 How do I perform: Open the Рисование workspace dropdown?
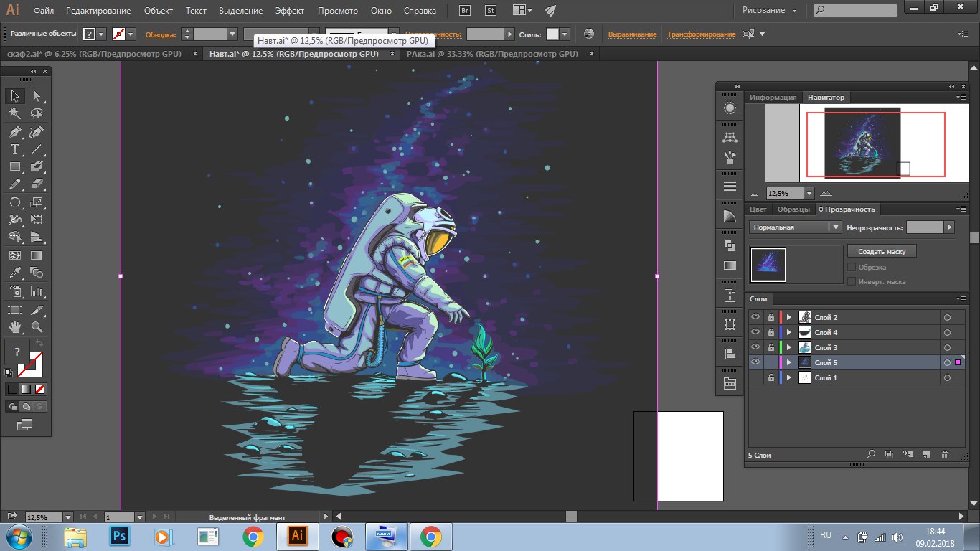click(x=768, y=11)
